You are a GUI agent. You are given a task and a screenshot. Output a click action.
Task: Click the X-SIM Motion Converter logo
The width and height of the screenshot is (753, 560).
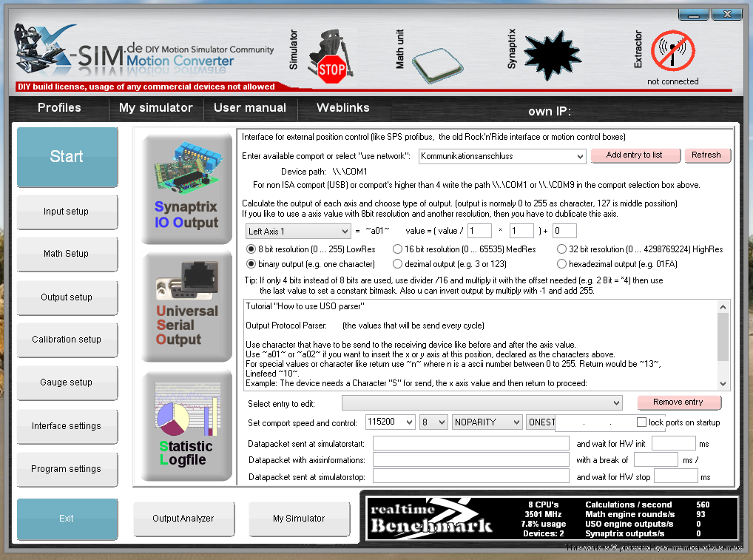144,53
